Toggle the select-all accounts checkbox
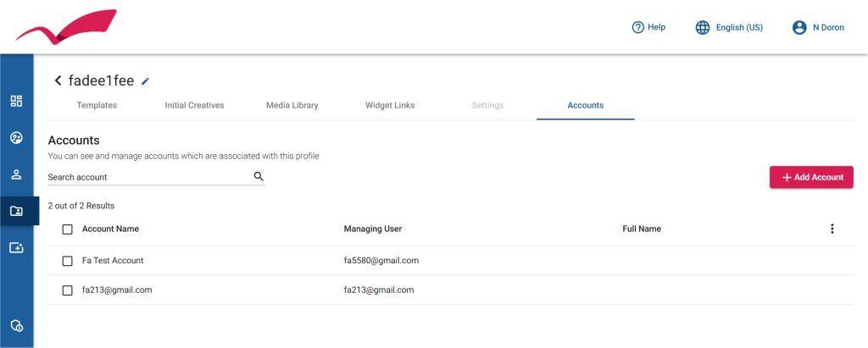This screenshot has width=868, height=348. (x=68, y=229)
